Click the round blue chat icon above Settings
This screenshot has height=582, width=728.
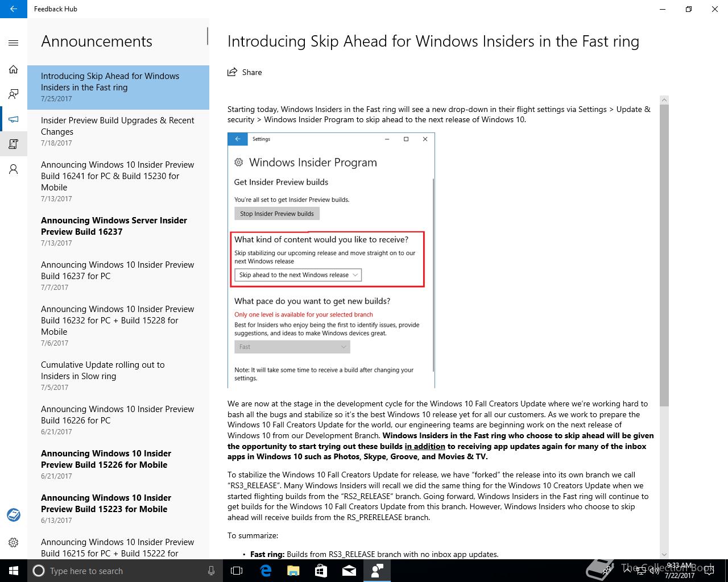tap(14, 515)
